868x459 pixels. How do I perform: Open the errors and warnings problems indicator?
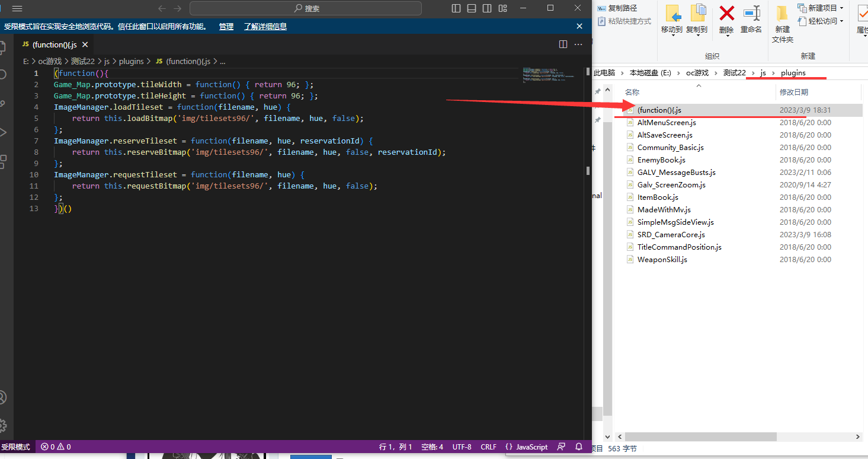tap(56, 447)
